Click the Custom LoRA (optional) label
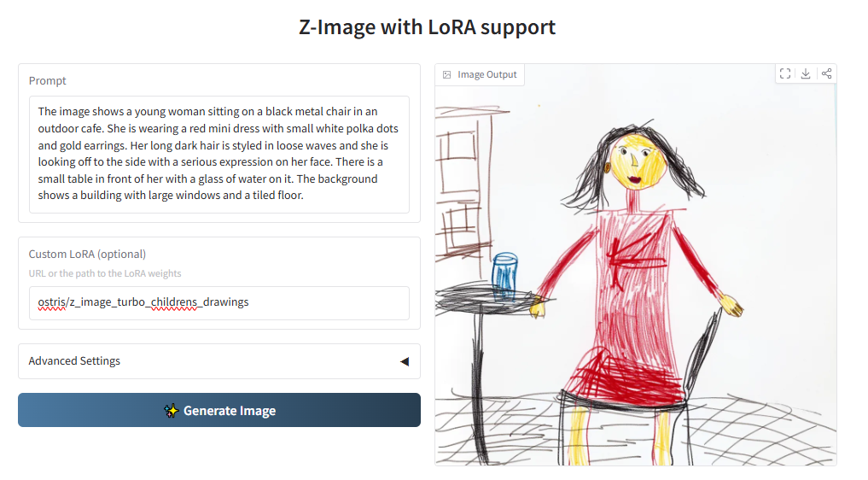 [x=87, y=254]
